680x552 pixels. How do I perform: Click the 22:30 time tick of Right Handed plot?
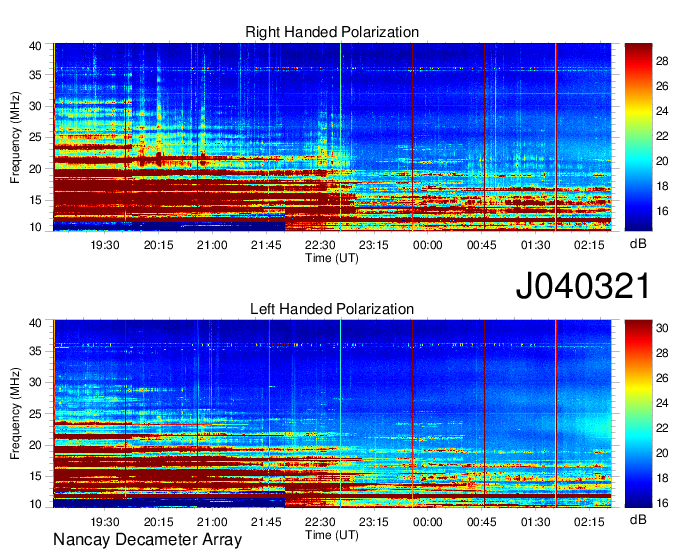tap(320, 245)
